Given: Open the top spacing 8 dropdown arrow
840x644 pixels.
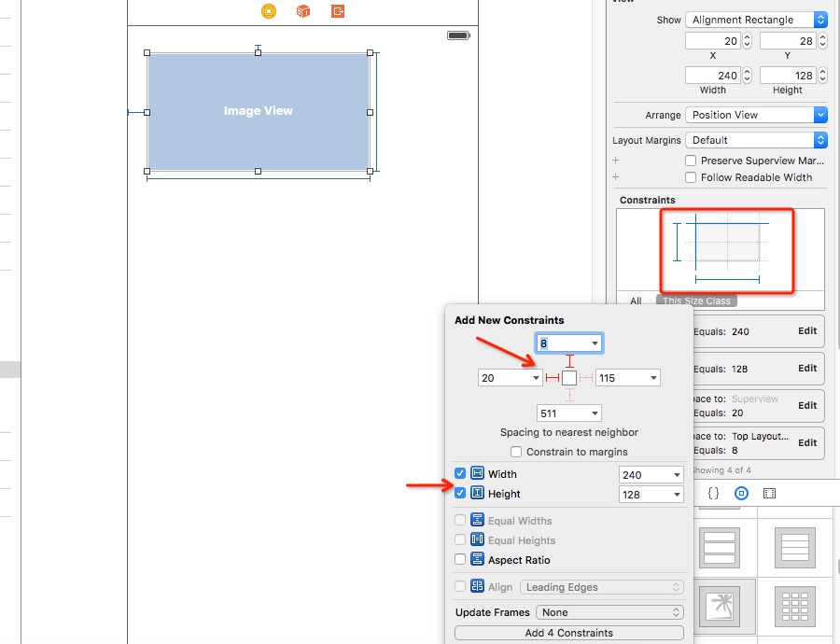Looking at the screenshot, I should (595, 343).
